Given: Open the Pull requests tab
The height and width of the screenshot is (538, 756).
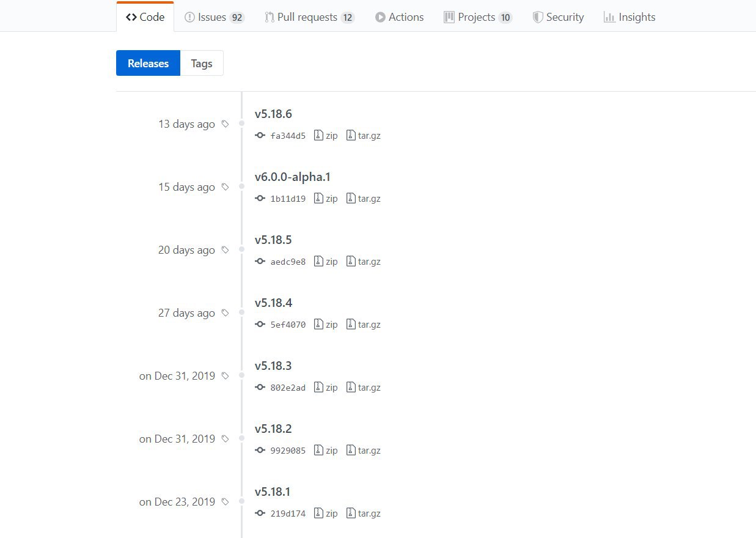Looking at the screenshot, I should coord(309,17).
